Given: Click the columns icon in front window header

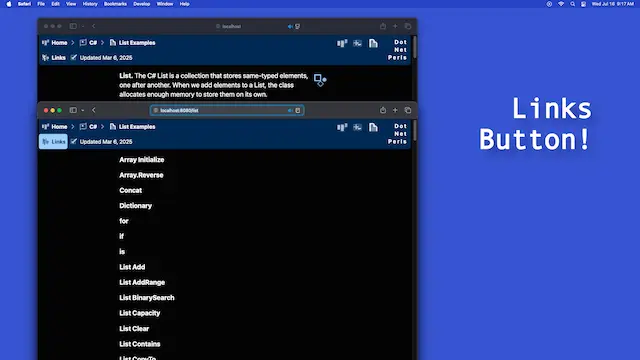Looking at the screenshot, I should tap(342, 127).
